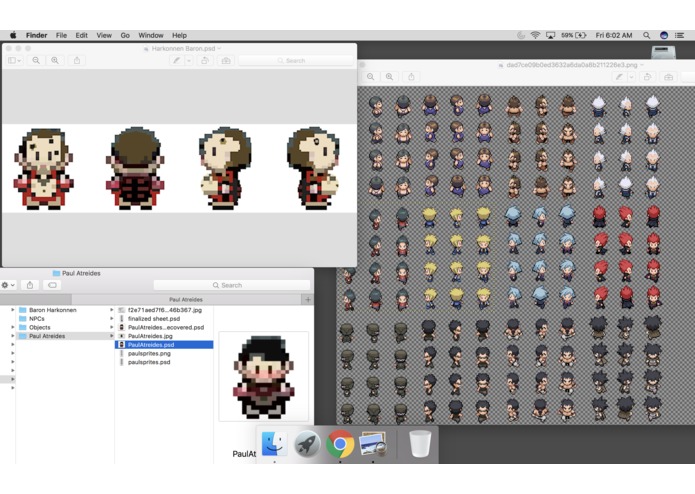Select the markup pen in the sprite sheet png window
This screenshot has width=695, height=494.
tap(619, 77)
